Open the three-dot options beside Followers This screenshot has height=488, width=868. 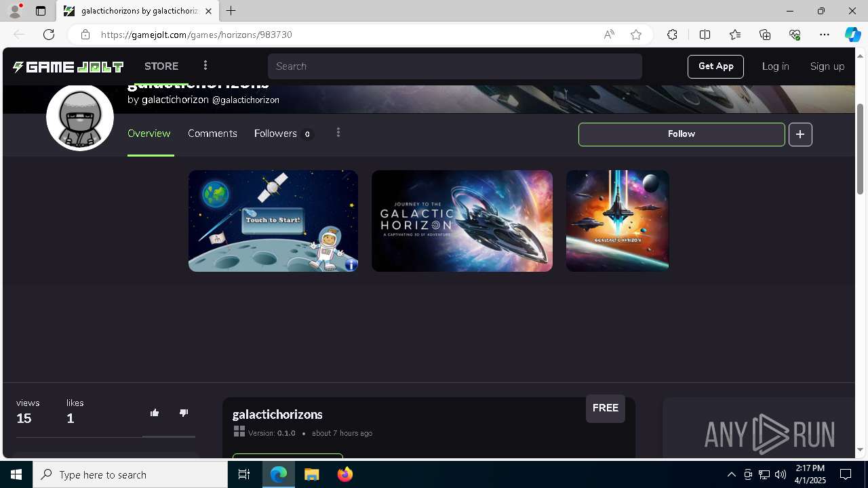pyautogui.click(x=338, y=133)
